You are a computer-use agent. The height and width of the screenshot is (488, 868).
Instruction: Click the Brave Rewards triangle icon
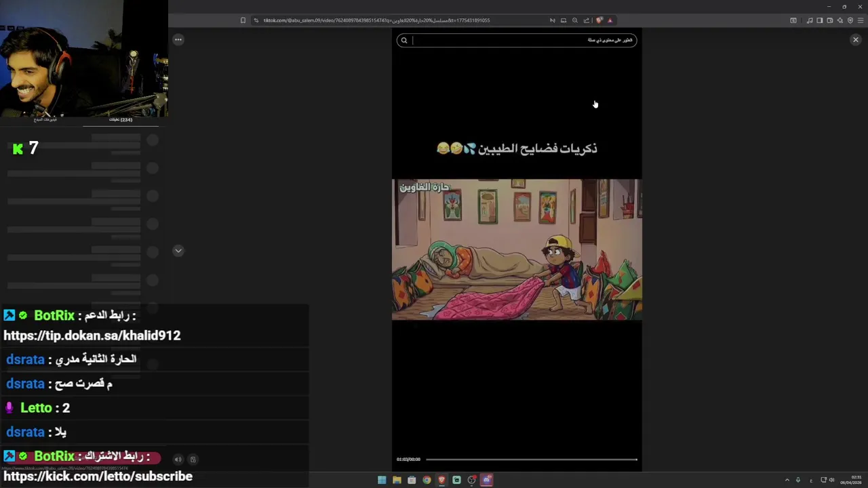coord(610,20)
